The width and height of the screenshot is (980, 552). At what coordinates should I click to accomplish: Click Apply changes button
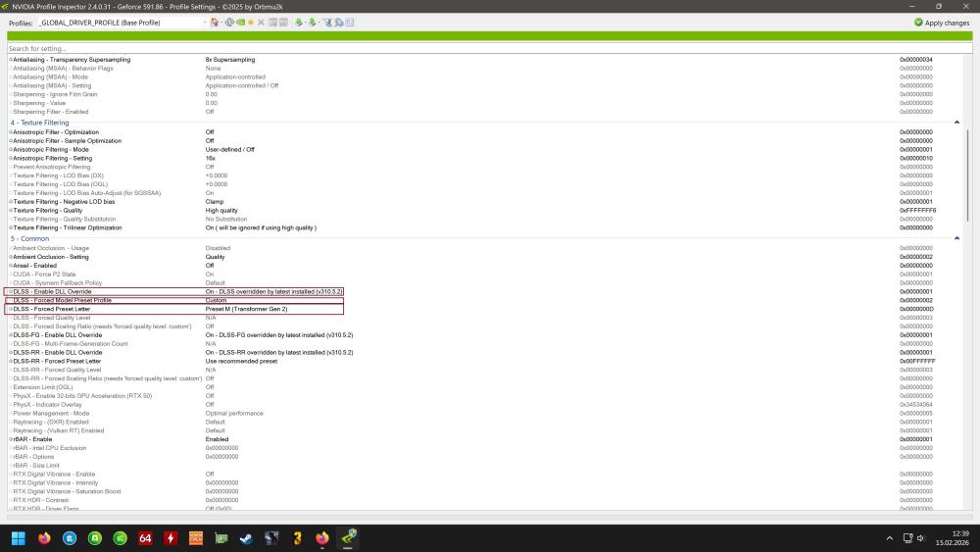pyautogui.click(x=941, y=23)
